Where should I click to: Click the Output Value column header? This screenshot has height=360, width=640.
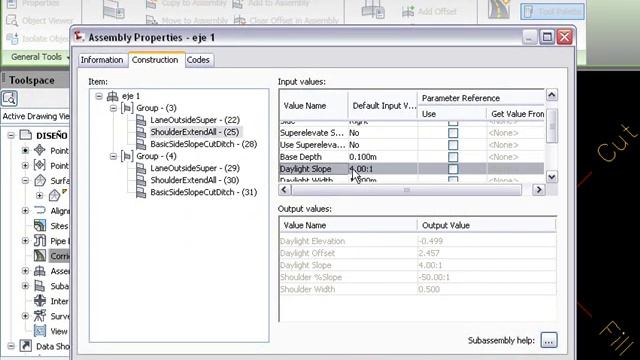(486, 225)
